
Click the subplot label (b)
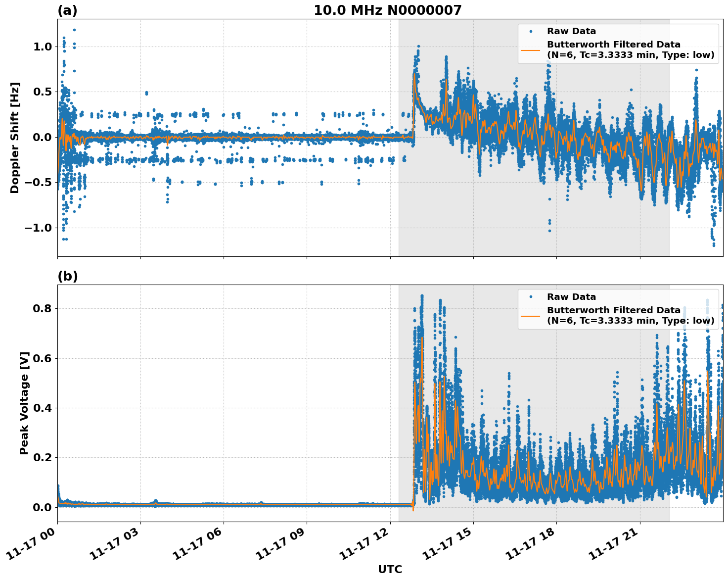[68, 275]
